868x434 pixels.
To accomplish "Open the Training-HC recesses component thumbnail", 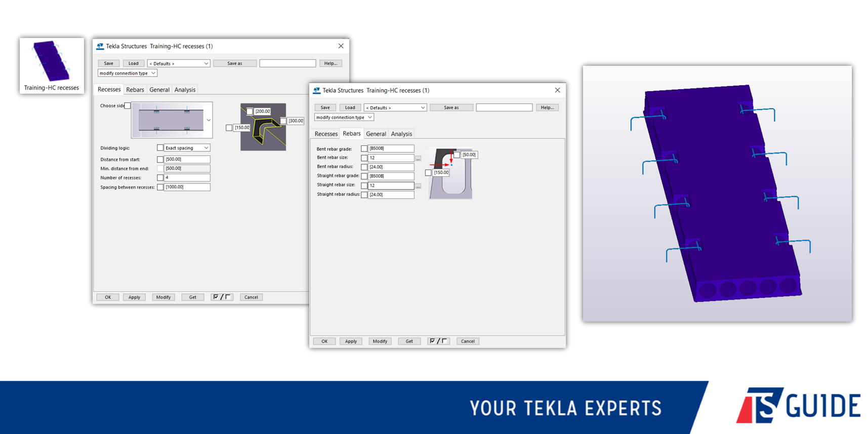I will (52, 65).
